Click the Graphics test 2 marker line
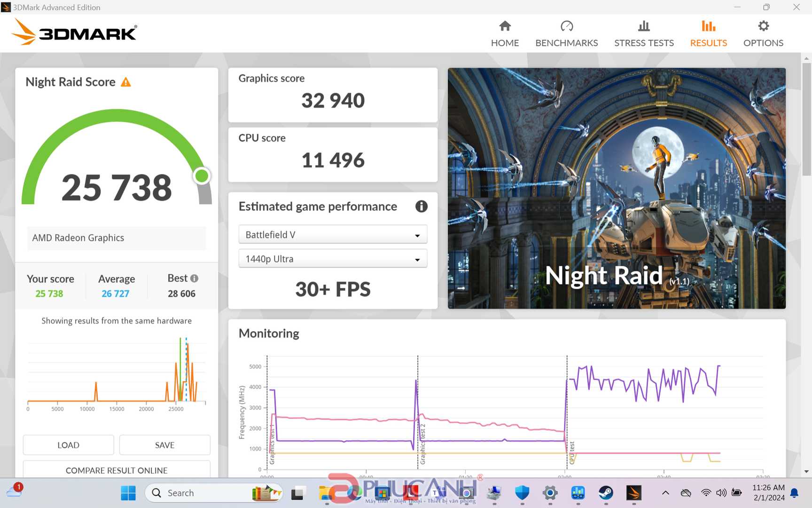Screen dimensions: 812x508 pyautogui.click(x=418, y=412)
